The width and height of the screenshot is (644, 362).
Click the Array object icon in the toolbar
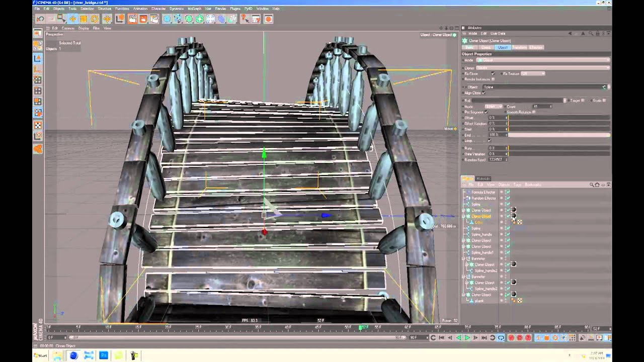point(200,19)
